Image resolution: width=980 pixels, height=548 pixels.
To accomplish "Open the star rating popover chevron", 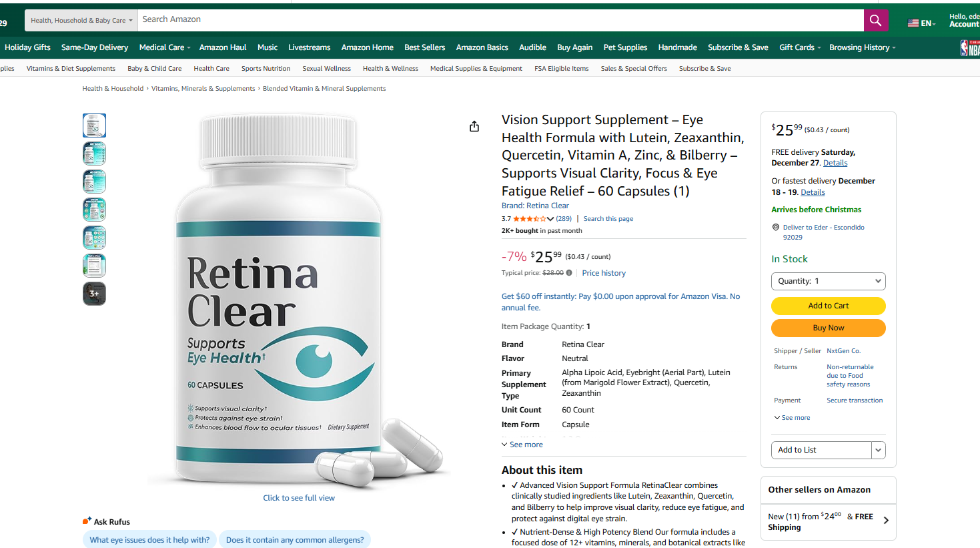I will point(550,219).
